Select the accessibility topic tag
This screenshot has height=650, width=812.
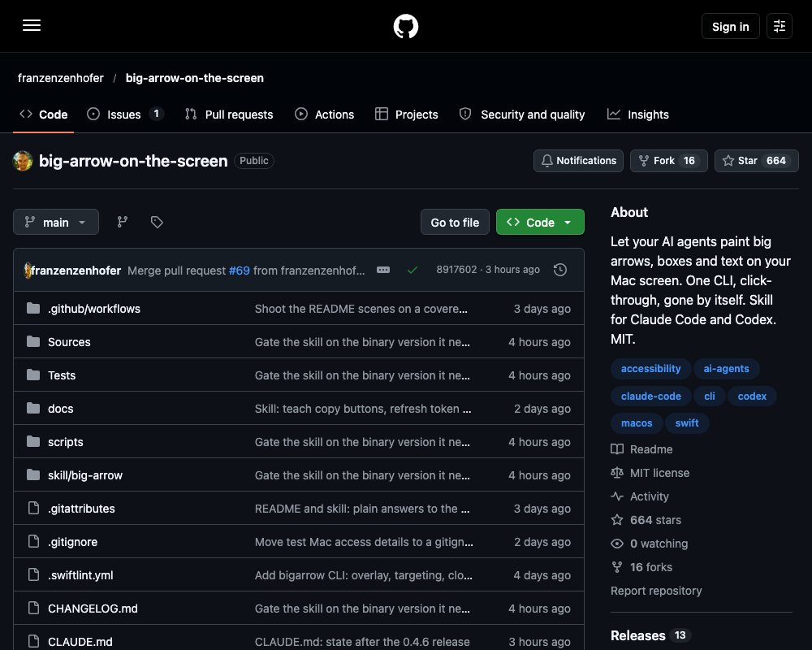pyautogui.click(x=650, y=369)
